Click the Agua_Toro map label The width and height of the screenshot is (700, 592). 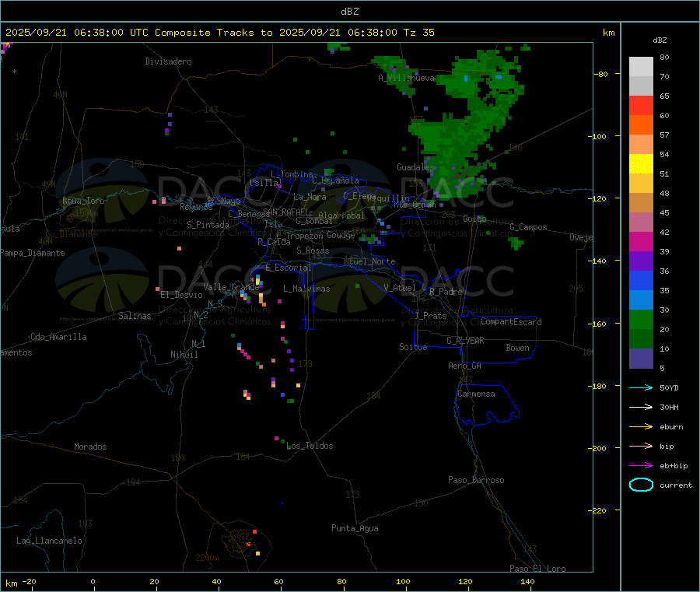83,201
